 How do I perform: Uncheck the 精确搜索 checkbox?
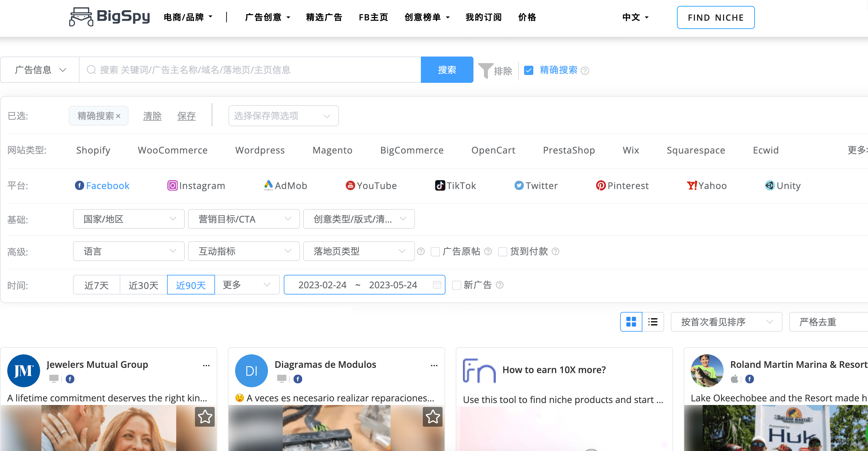click(529, 70)
